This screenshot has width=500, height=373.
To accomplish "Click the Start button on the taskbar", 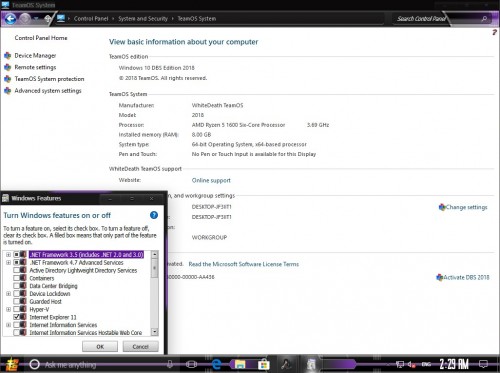I will (12, 364).
